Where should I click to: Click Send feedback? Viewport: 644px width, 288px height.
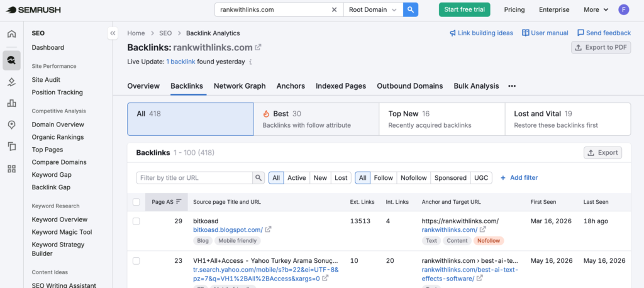pos(604,33)
